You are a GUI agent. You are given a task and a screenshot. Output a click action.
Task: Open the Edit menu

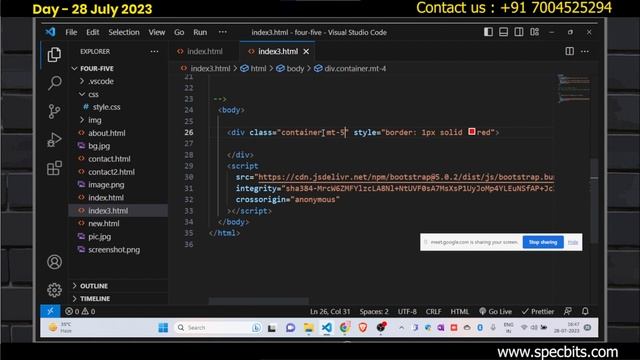pyautogui.click(x=93, y=32)
